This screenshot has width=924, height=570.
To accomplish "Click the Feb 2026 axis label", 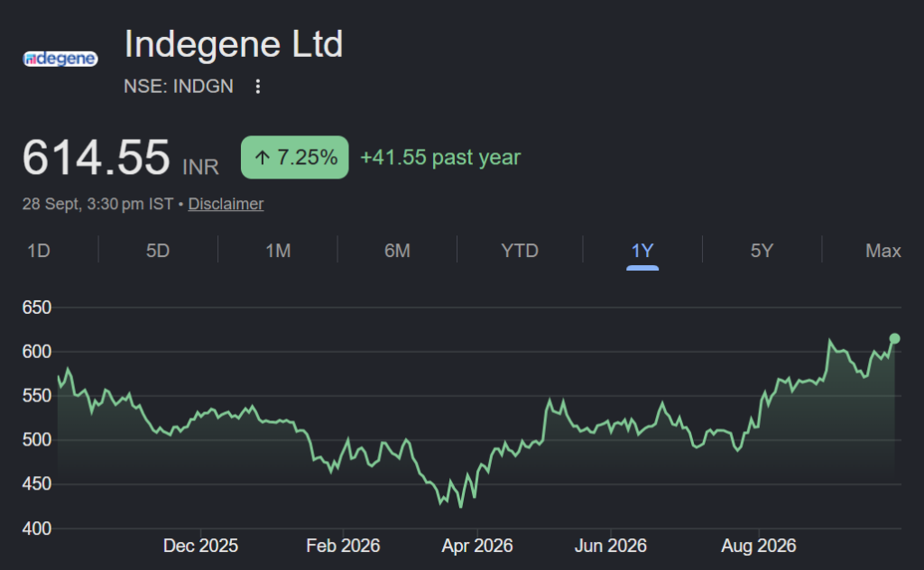I will 343,546.
